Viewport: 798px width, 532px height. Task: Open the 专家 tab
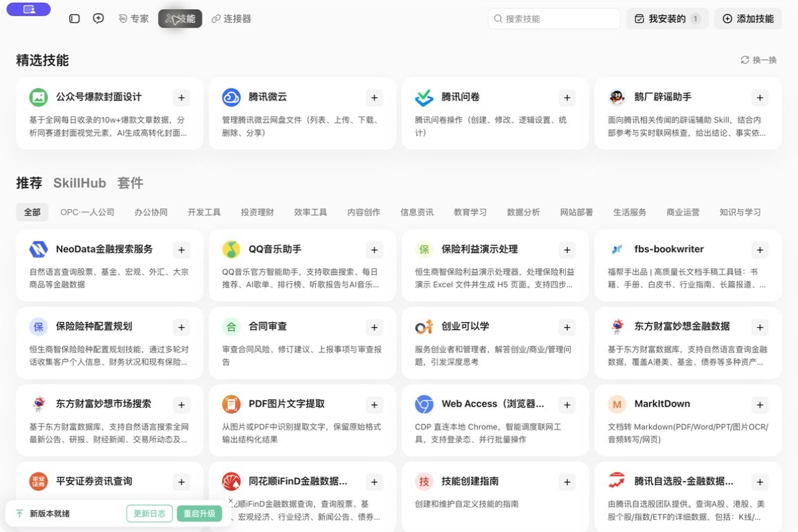coord(134,19)
